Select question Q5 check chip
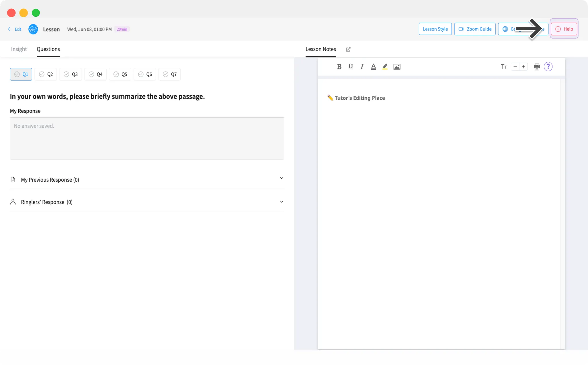The width and height of the screenshot is (588, 365). pyautogui.click(x=120, y=74)
